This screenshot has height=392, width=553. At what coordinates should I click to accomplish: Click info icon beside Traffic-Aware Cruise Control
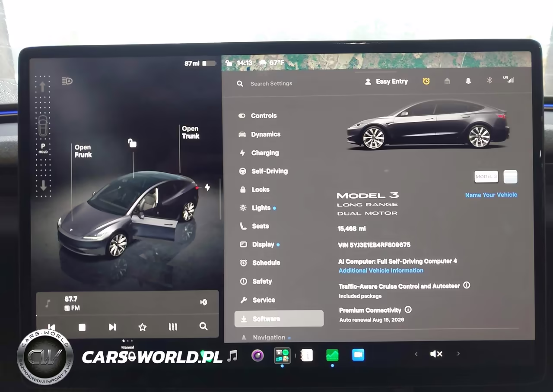(x=467, y=285)
